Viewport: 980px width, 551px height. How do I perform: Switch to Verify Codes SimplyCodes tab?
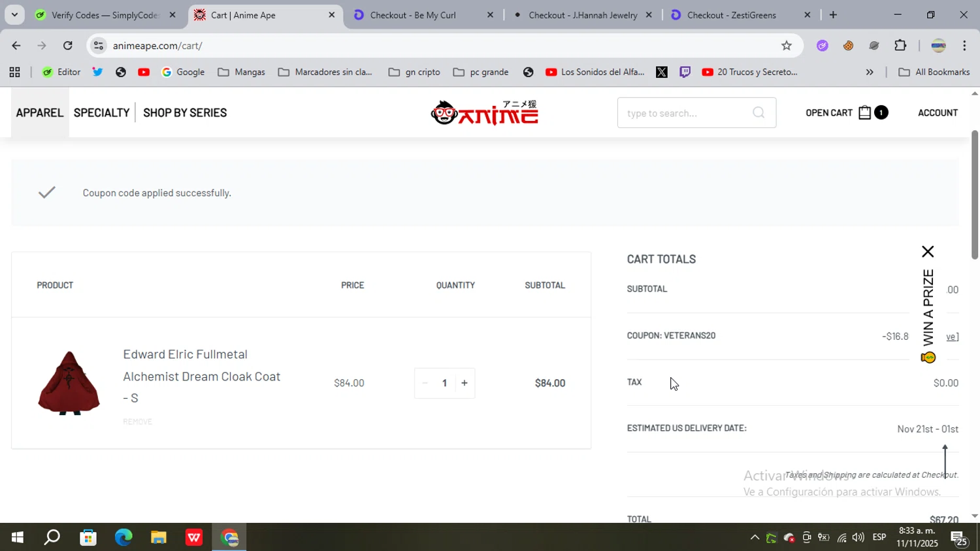[x=105, y=15]
